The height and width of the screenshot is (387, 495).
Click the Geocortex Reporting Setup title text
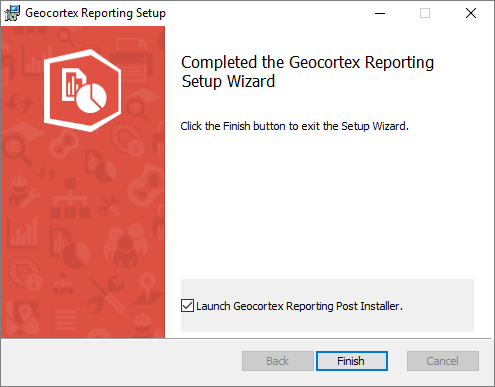(x=95, y=13)
